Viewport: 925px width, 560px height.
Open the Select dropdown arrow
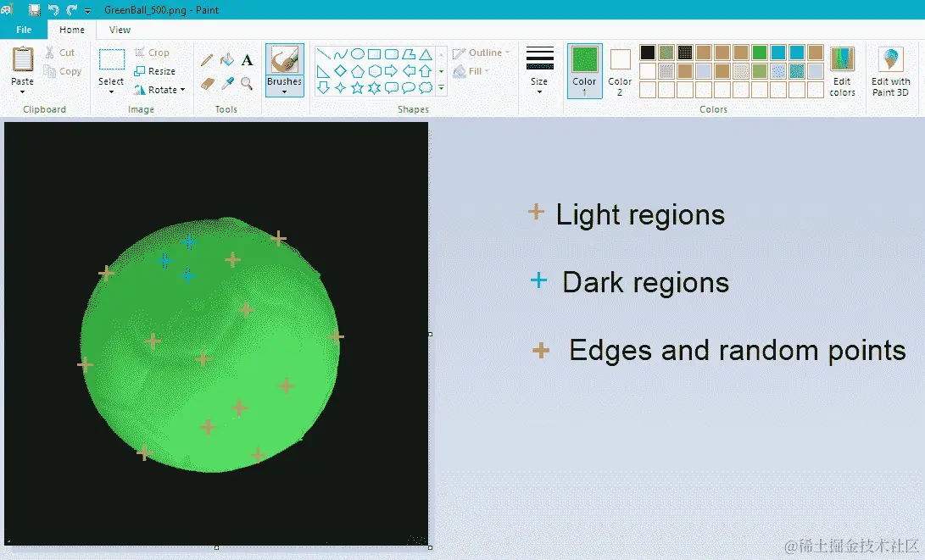click(112, 92)
